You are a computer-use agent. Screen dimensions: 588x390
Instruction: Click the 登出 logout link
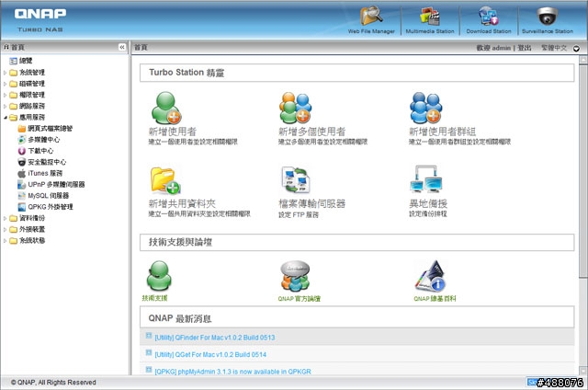tap(525, 48)
